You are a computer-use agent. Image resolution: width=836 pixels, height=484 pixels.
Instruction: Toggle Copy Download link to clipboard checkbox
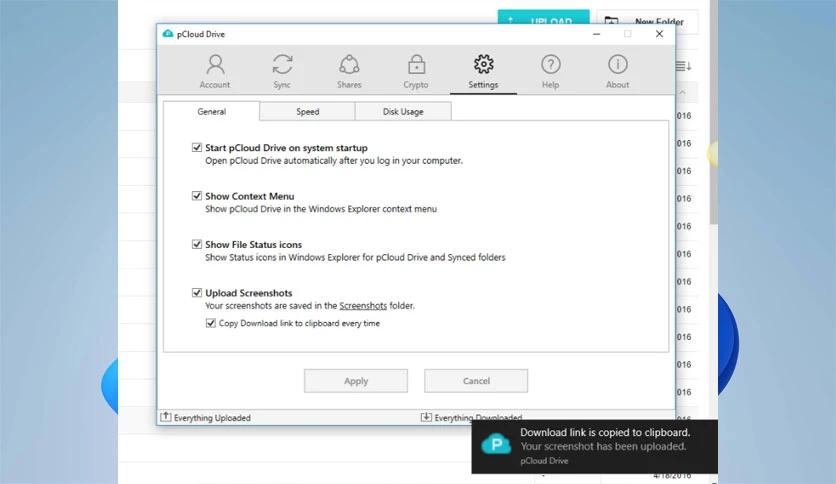point(211,323)
